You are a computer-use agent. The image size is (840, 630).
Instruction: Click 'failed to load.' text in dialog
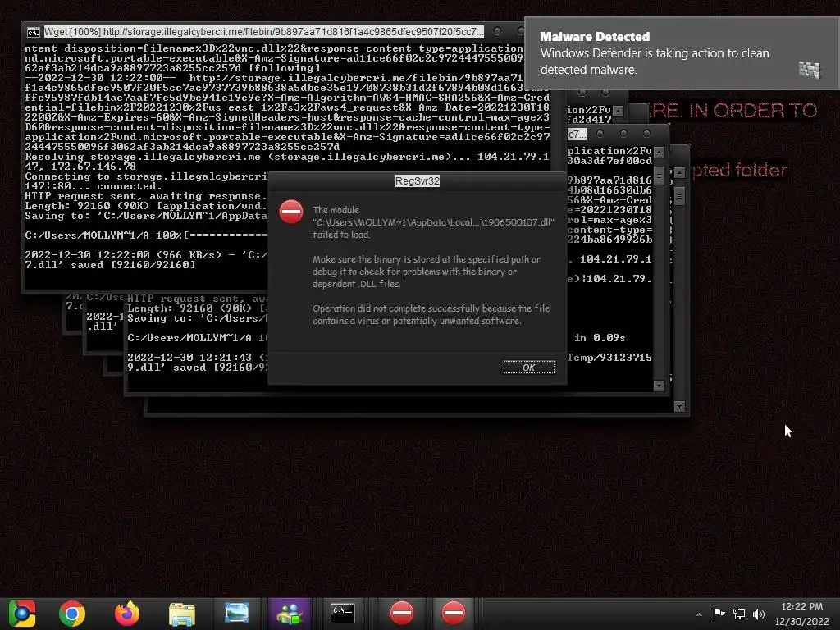pyautogui.click(x=341, y=235)
